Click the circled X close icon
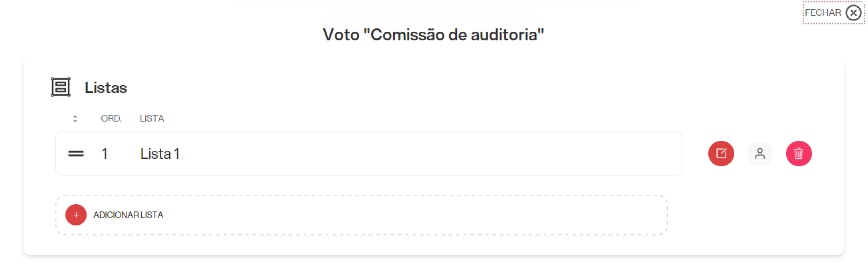The image size is (868, 278). (x=853, y=13)
